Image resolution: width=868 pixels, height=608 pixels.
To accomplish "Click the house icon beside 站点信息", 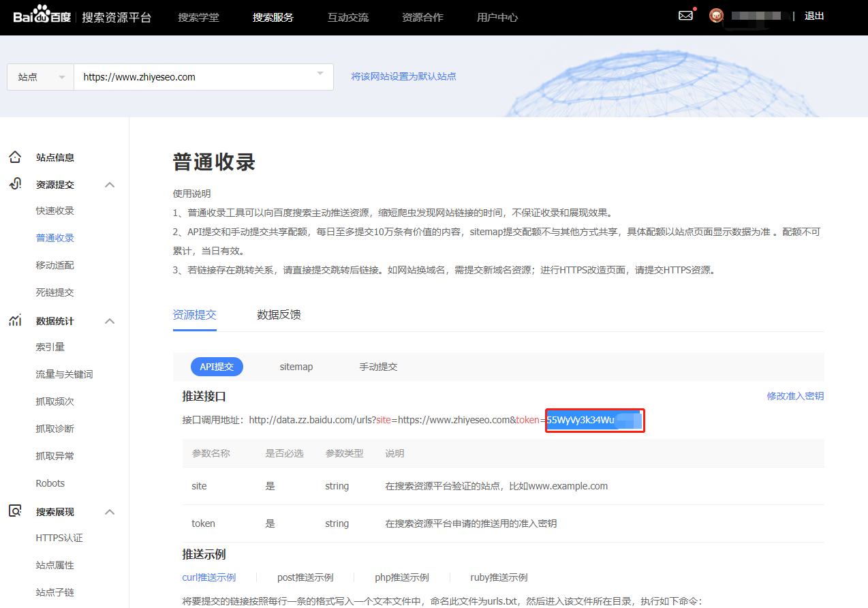I will [x=15, y=157].
